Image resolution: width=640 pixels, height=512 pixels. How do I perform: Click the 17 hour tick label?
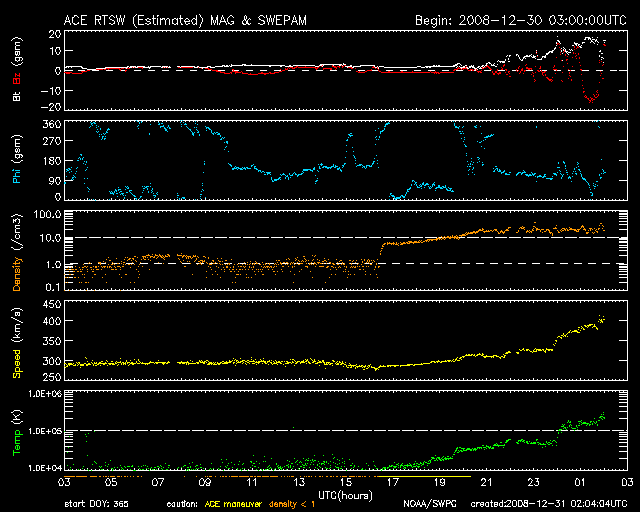[x=392, y=483]
